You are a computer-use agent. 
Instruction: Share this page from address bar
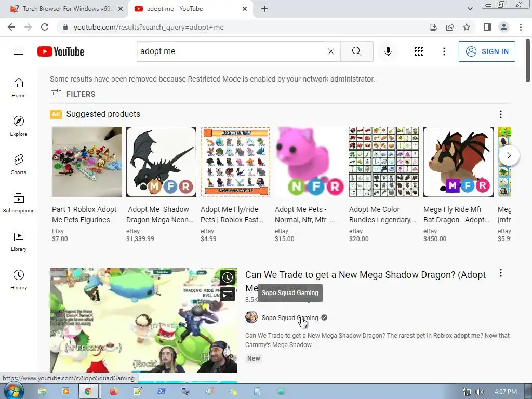[x=450, y=27]
